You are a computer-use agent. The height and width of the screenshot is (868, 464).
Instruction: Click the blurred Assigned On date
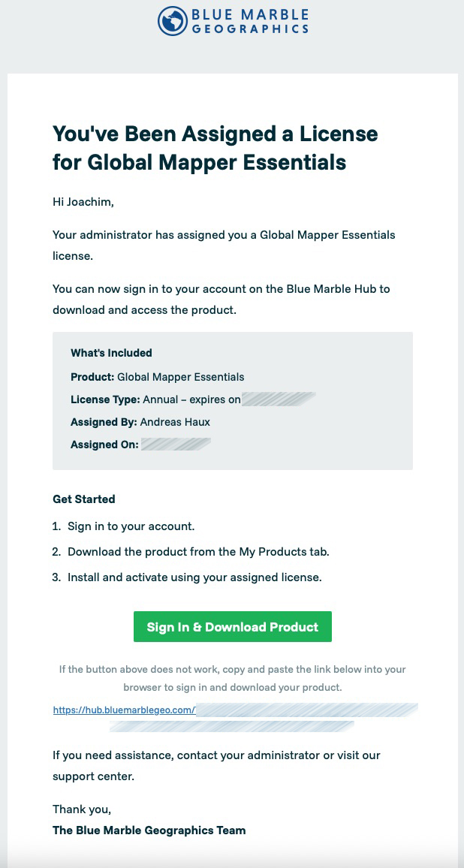tap(176, 444)
